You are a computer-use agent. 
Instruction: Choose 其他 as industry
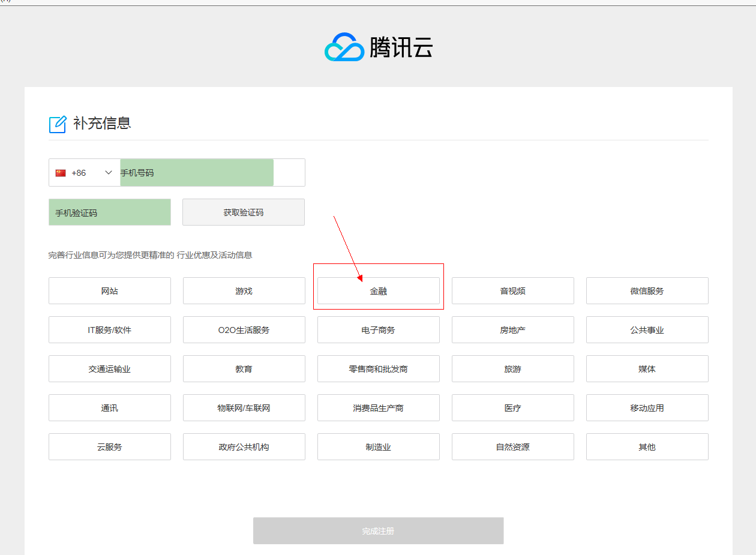click(647, 447)
